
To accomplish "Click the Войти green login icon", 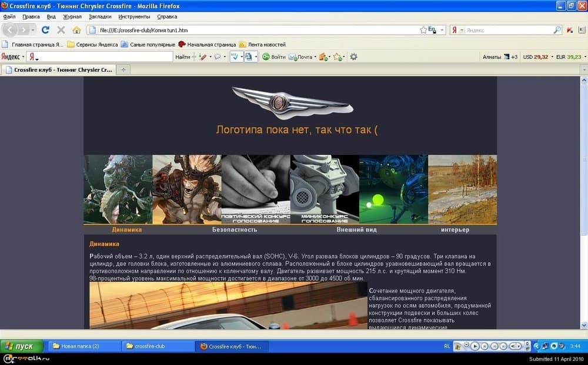I will tap(265, 57).
